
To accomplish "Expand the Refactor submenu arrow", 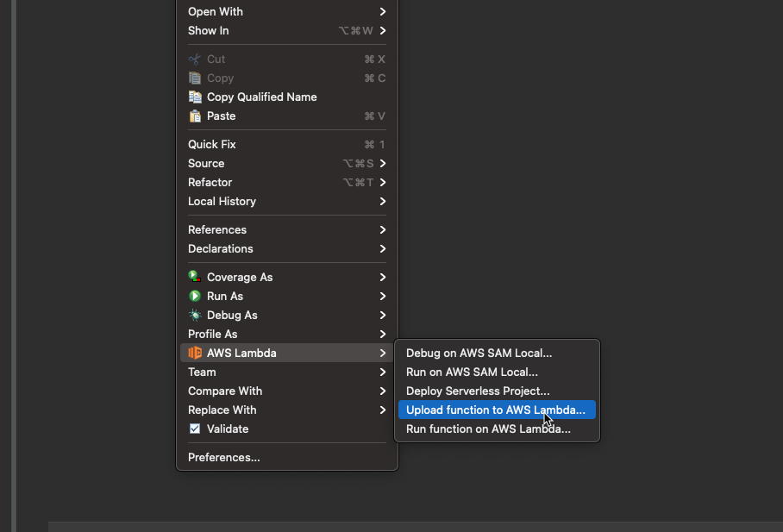I will tap(383, 182).
